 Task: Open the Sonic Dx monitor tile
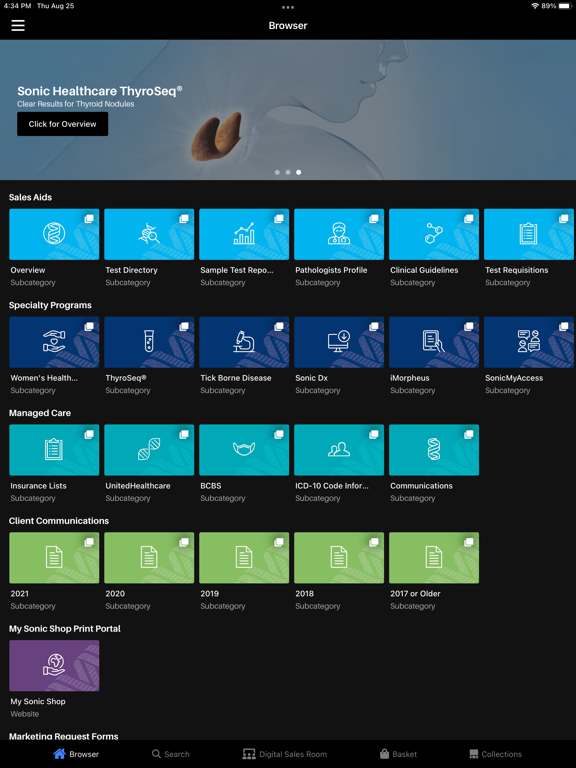click(x=339, y=342)
